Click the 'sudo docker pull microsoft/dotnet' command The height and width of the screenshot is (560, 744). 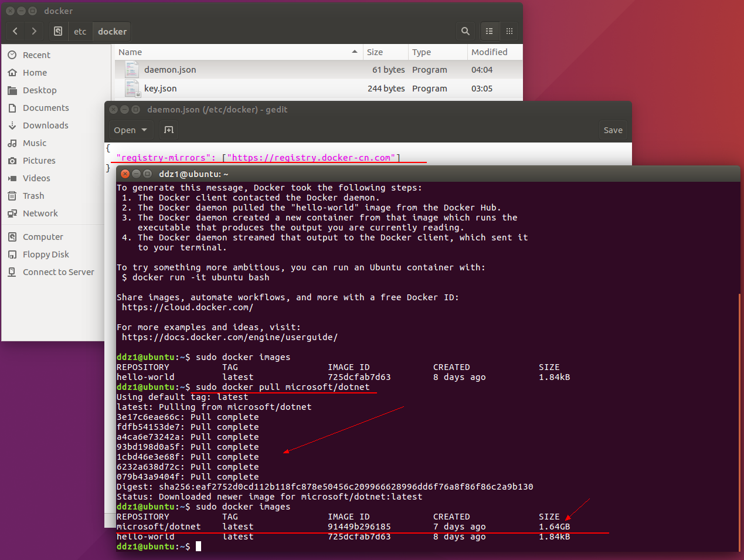point(283,387)
